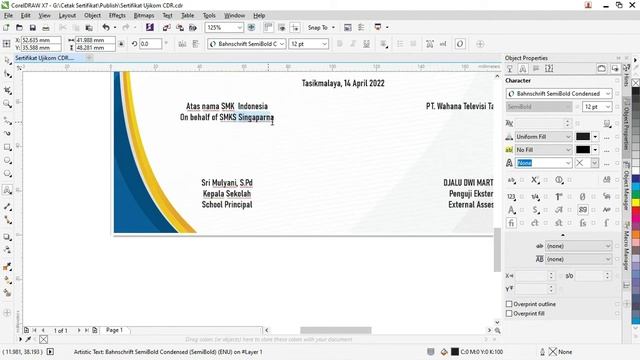Open the Object menu
The height and width of the screenshot is (360, 640).
(92, 16)
